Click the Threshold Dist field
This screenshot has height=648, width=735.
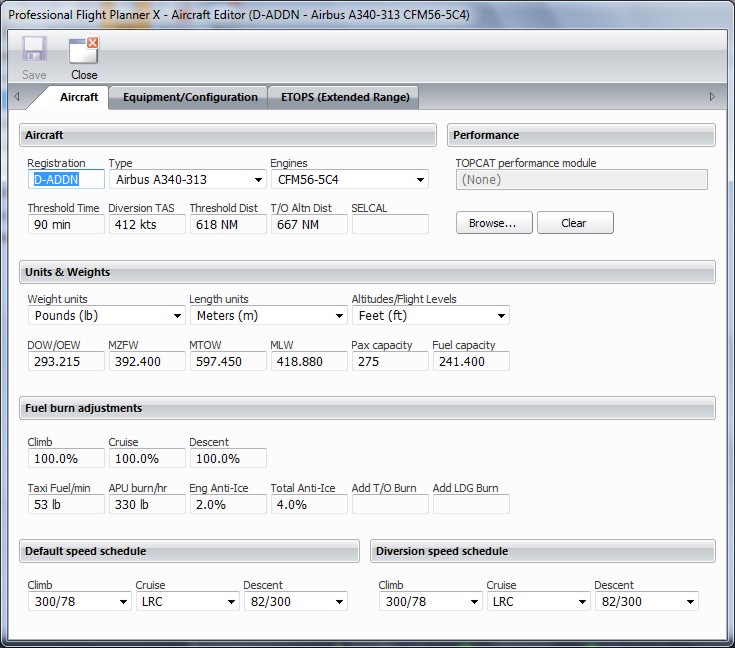228,225
